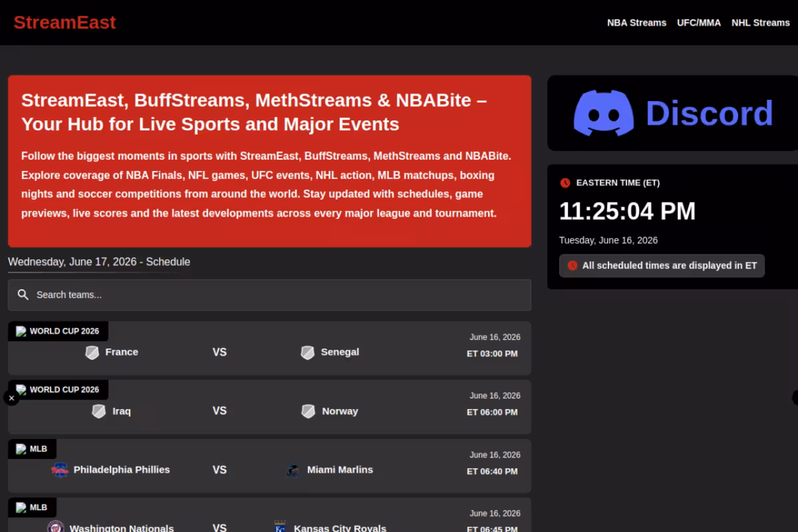This screenshot has height=532, width=798.
Task: Open the StreamEast logo link
Action: (x=65, y=23)
